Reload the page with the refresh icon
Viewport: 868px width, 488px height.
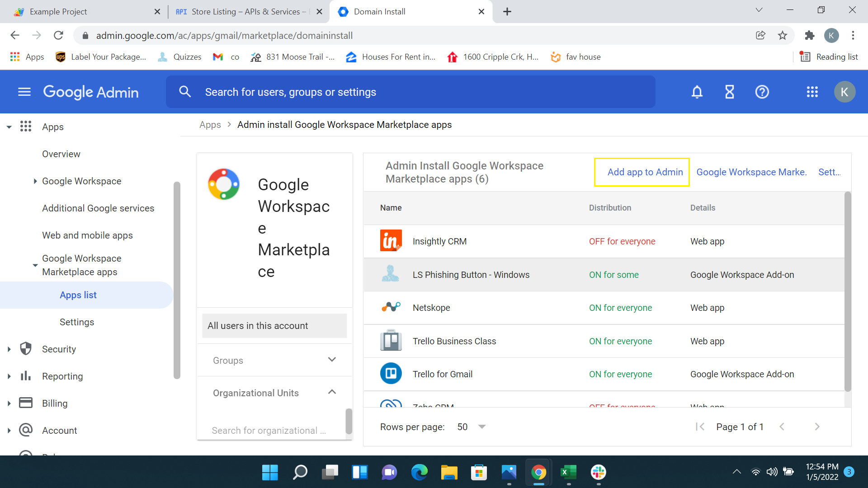[x=58, y=35]
